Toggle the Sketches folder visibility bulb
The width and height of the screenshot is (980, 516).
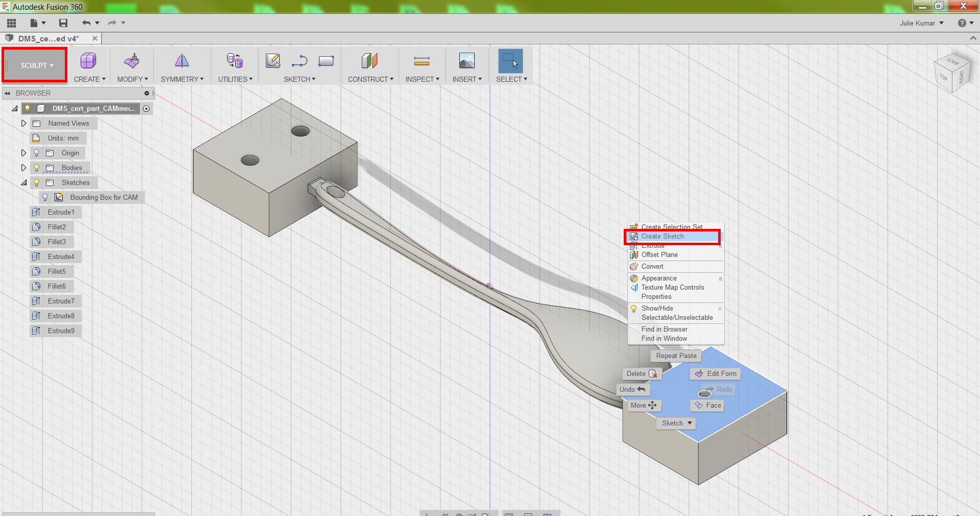(x=36, y=182)
